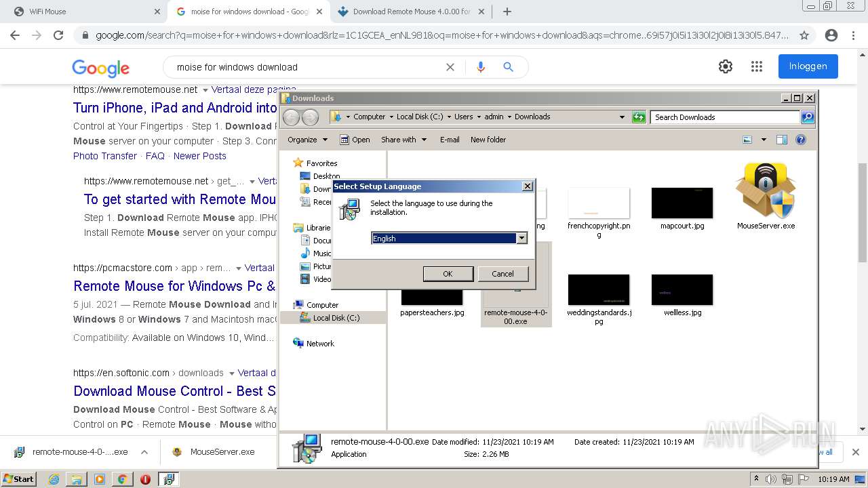The width and height of the screenshot is (868, 488).
Task: Close the Chrome downloads bar
Action: 856,452
